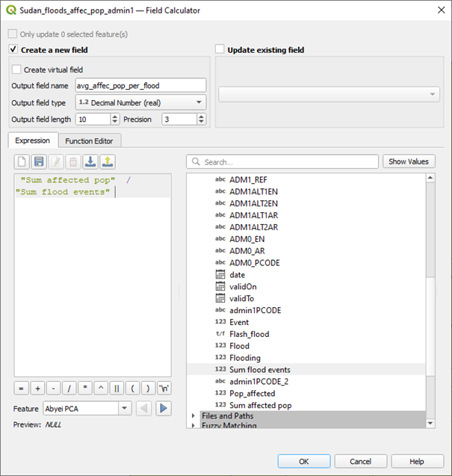Uncheck Create a new field
The width and height of the screenshot is (452, 476).
point(13,49)
